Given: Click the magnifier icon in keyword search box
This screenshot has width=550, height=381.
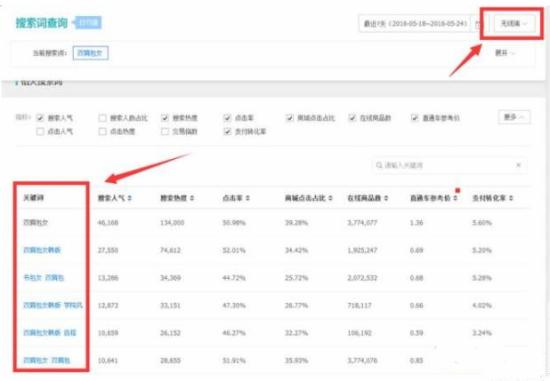Looking at the screenshot, I should (x=379, y=165).
